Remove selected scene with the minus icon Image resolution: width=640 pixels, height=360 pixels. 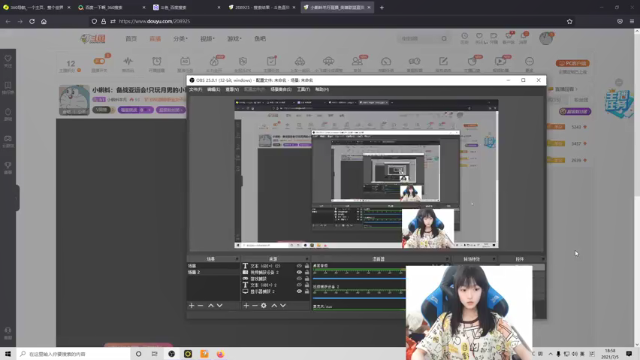tap(200, 305)
